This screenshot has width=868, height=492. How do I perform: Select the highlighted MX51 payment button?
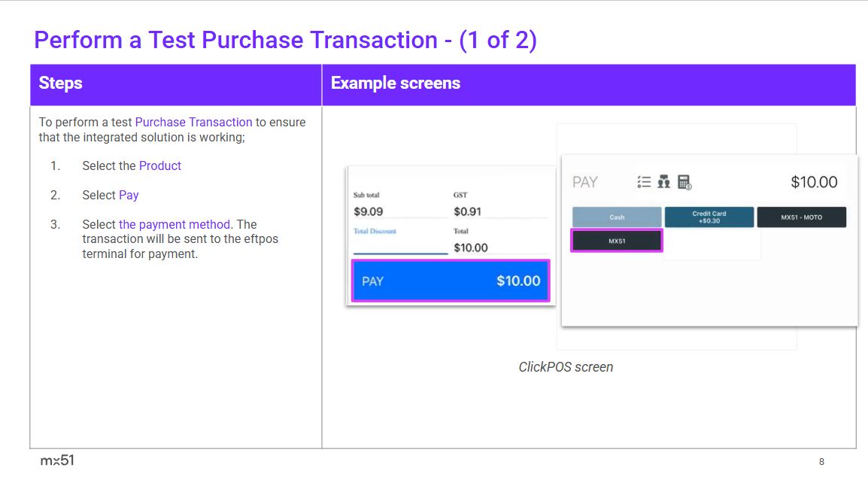pyautogui.click(x=617, y=241)
